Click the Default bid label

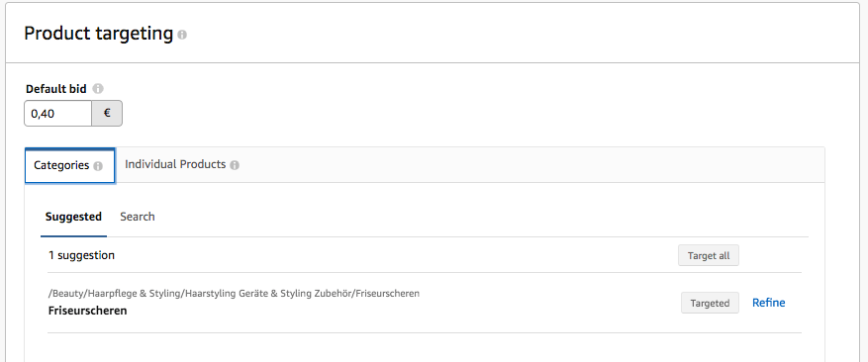click(55, 89)
